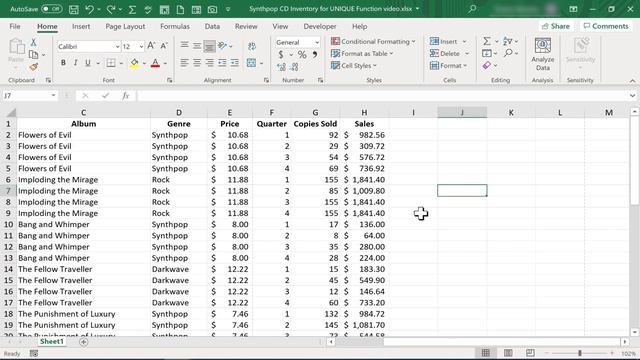This screenshot has height=360, width=640.
Task: Undo the last action
Action: (x=89, y=9)
